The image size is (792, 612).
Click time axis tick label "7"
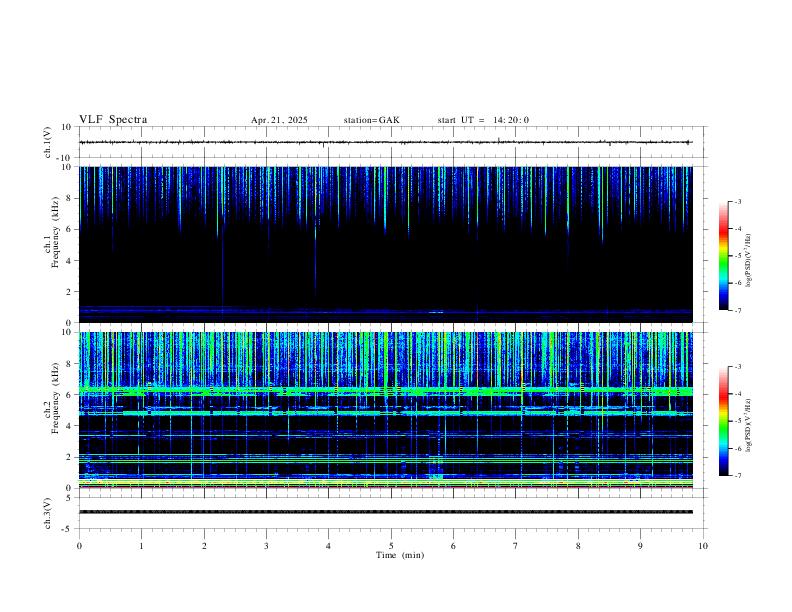[x=516, y=546]
